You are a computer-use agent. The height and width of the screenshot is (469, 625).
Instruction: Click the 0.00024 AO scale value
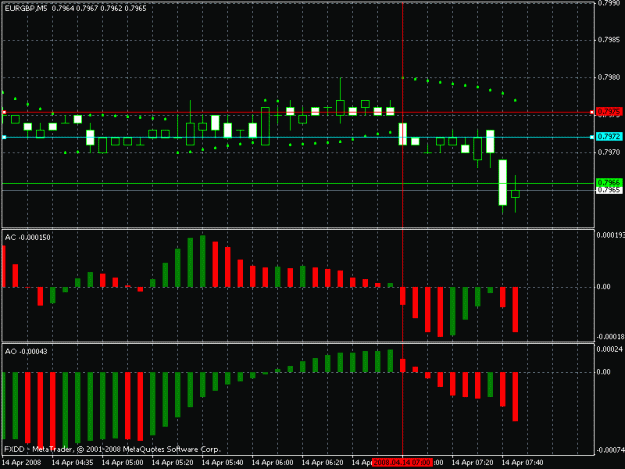point(609,349)
